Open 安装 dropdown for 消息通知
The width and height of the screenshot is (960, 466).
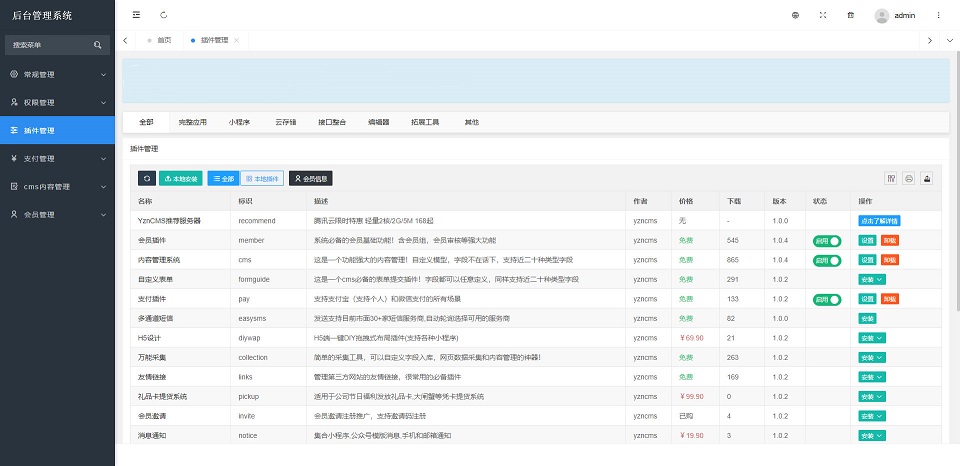click(x=872, y=436)
